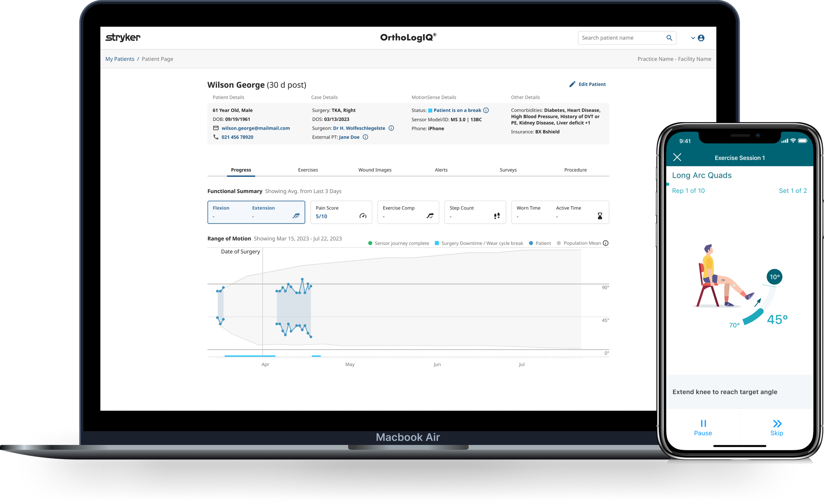Click info icon next to break status
This screenshot has height=504, width=824.
tap(486, 110)
